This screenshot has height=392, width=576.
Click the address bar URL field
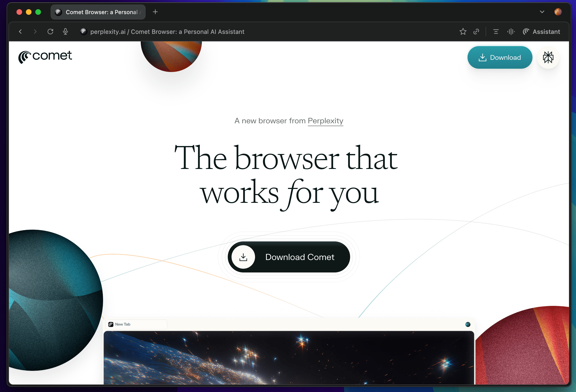[167, 32]
